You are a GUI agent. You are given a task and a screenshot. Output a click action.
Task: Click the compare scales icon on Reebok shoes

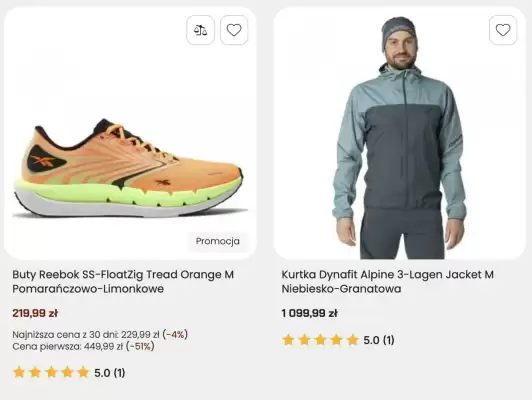[200, 30]
